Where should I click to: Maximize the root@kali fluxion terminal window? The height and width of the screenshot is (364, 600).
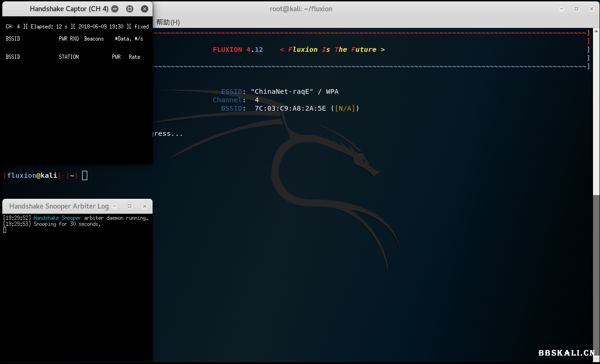[576, 9]
